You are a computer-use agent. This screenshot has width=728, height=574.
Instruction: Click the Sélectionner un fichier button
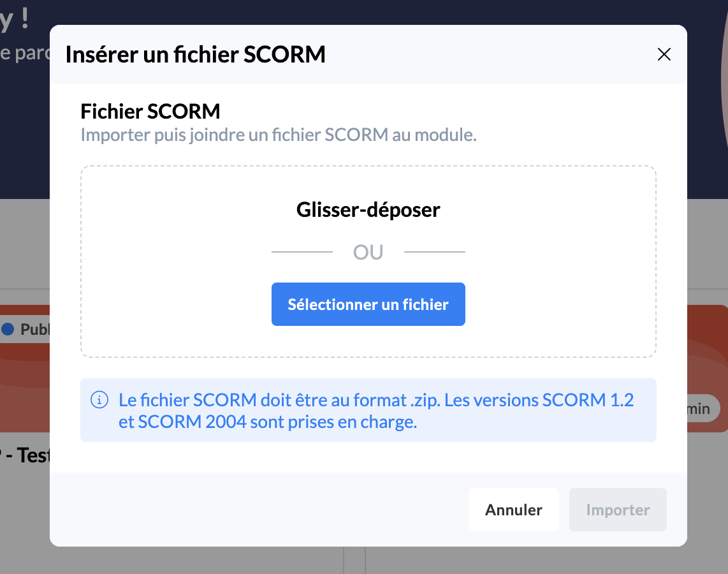click(x=368, y=304)
